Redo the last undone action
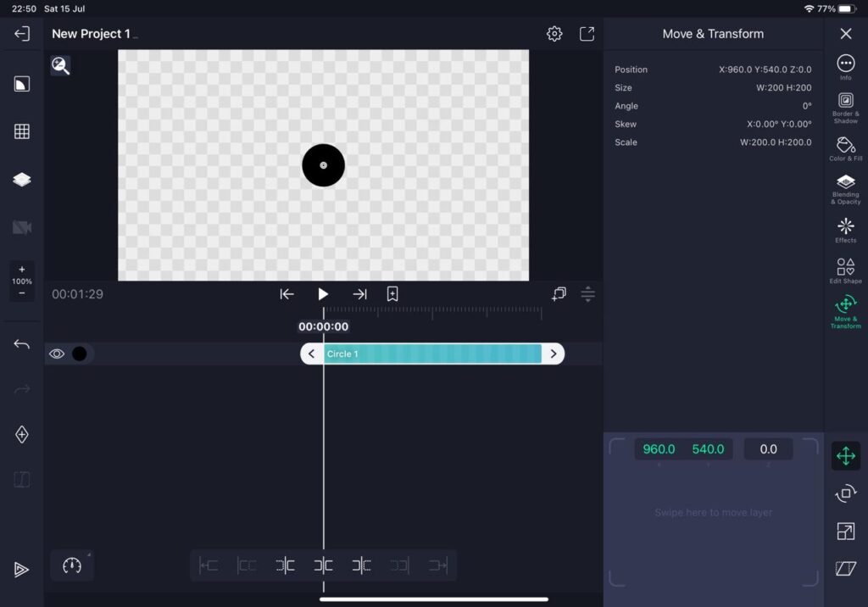 [x=21, y=389]
